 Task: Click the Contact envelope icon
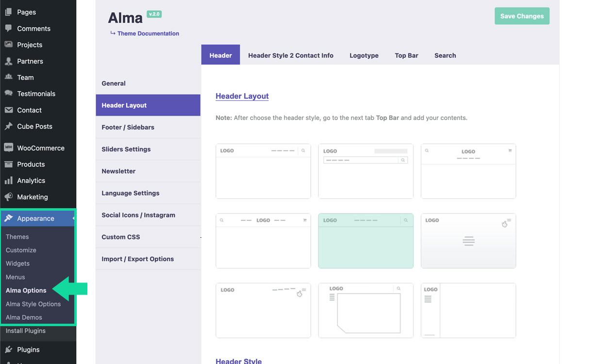8,110
